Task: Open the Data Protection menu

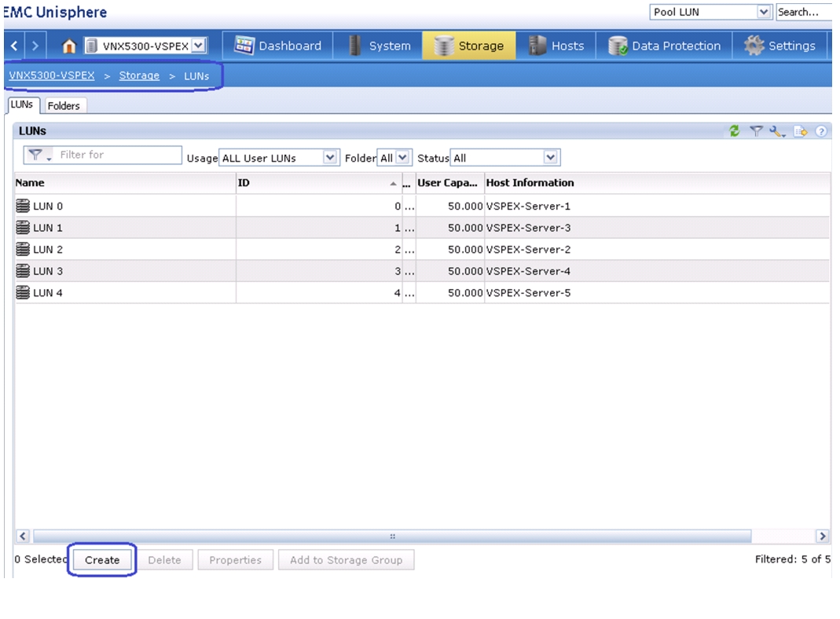Action: (x=664, y=46)
